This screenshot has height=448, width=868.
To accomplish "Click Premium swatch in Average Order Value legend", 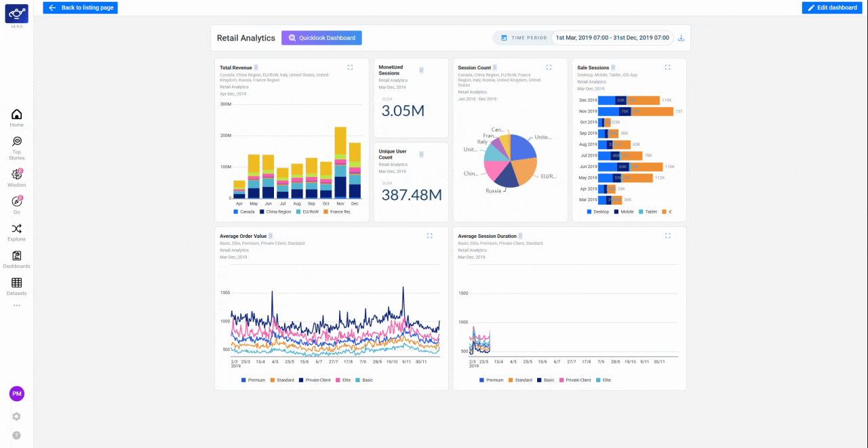I will click(243, 380).
